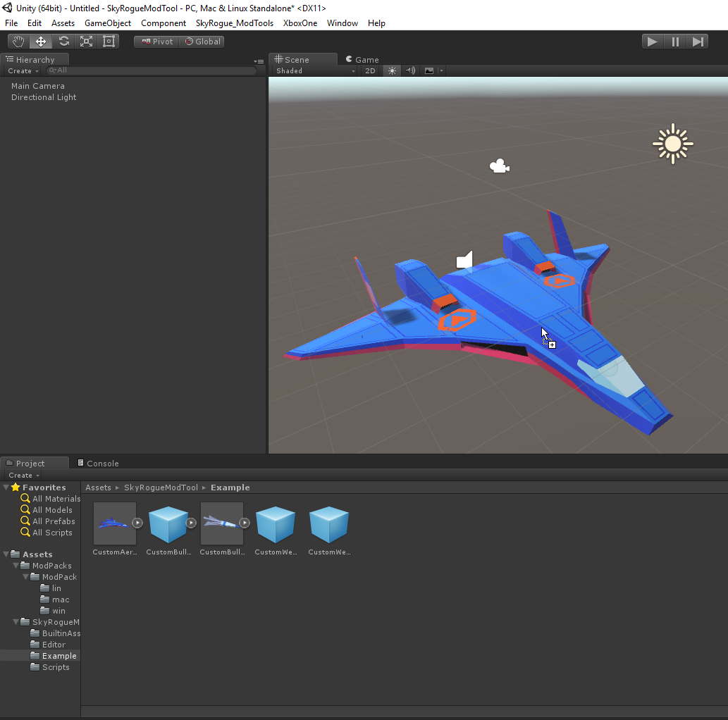Collapse the ModPack subfolder
This screenshot has height=720, width=728.
25,576
